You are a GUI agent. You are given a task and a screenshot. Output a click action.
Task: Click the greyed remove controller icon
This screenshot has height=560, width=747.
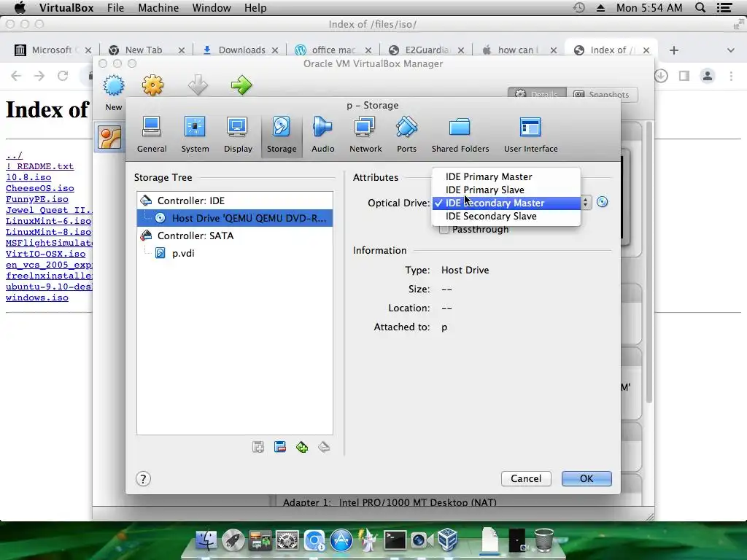[x=324, y=447]
